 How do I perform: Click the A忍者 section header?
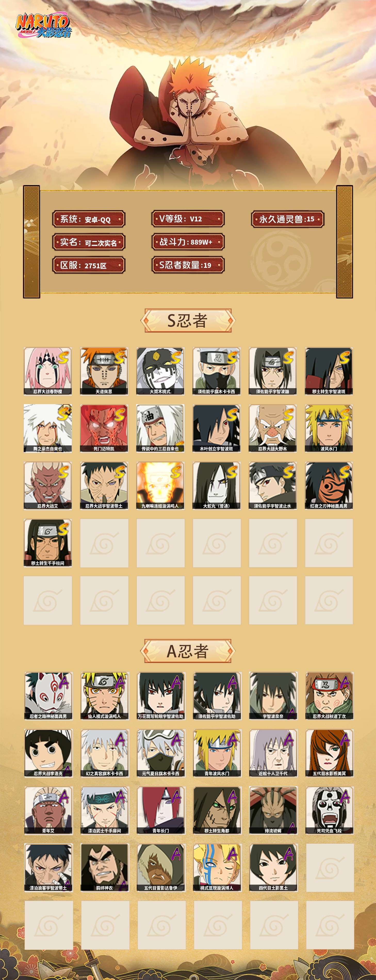188,651
